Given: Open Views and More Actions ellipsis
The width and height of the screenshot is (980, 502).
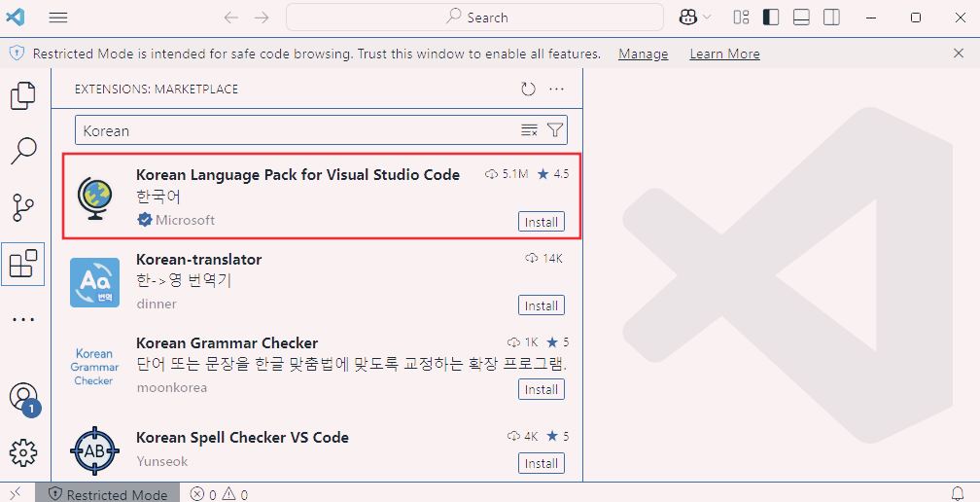Looking at the screenshot, I should [x=556, y=89].
